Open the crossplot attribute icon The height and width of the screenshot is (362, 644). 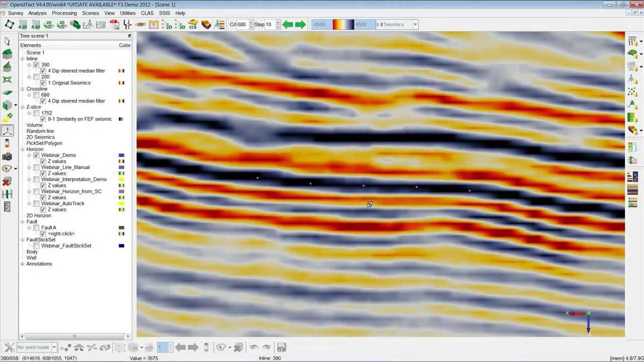pos(88,24)
